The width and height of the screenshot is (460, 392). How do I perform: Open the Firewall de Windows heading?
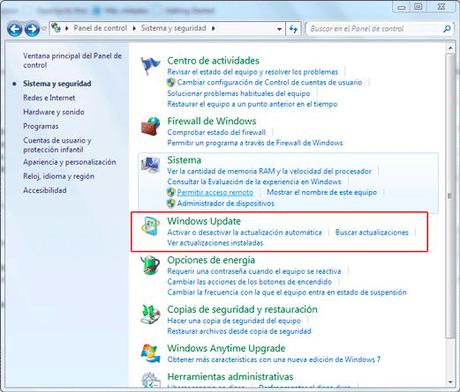coord(212,121)
